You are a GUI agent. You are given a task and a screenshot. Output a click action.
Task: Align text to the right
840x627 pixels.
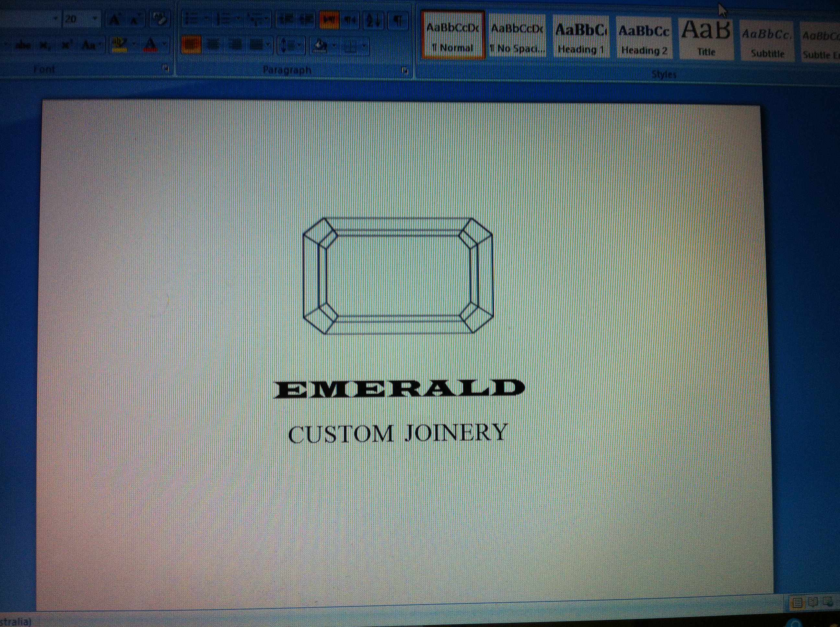(x=236, y=45)
